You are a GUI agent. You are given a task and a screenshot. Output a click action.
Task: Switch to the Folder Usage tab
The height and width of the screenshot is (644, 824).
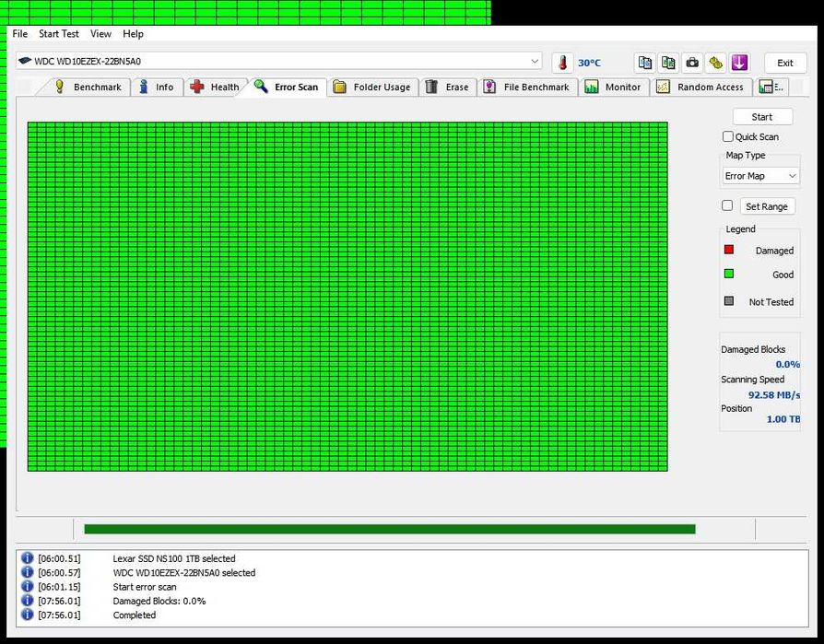[x=372, y=88]
